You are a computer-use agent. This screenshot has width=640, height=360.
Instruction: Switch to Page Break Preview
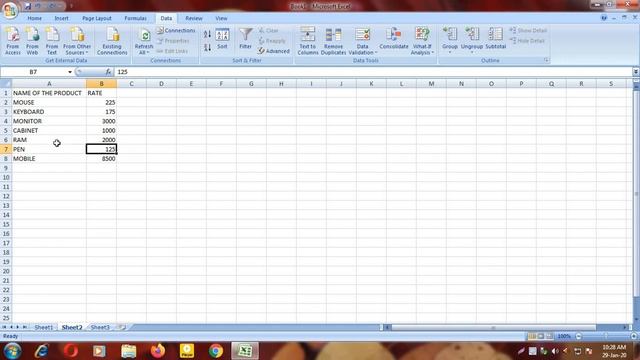coord(549,336)
